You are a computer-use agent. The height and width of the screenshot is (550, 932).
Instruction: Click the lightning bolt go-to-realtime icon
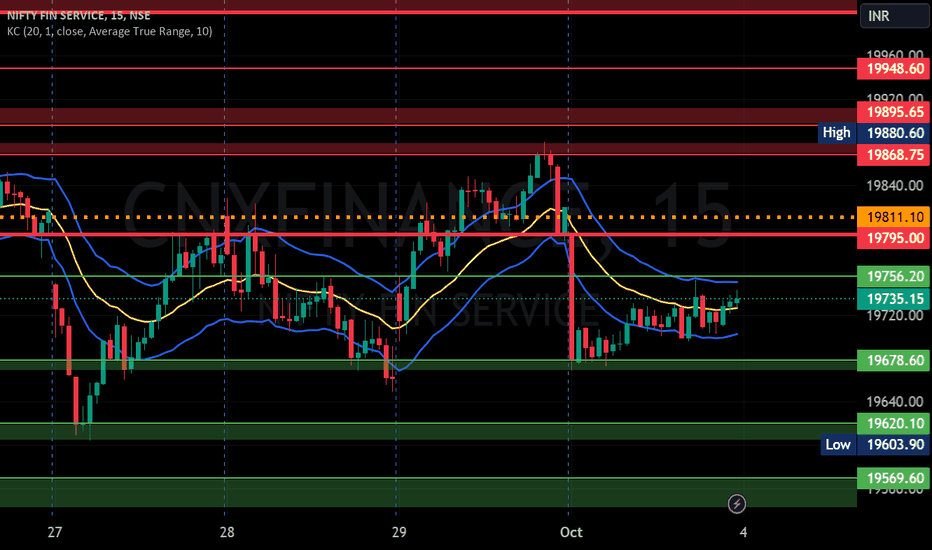(736, 504)
